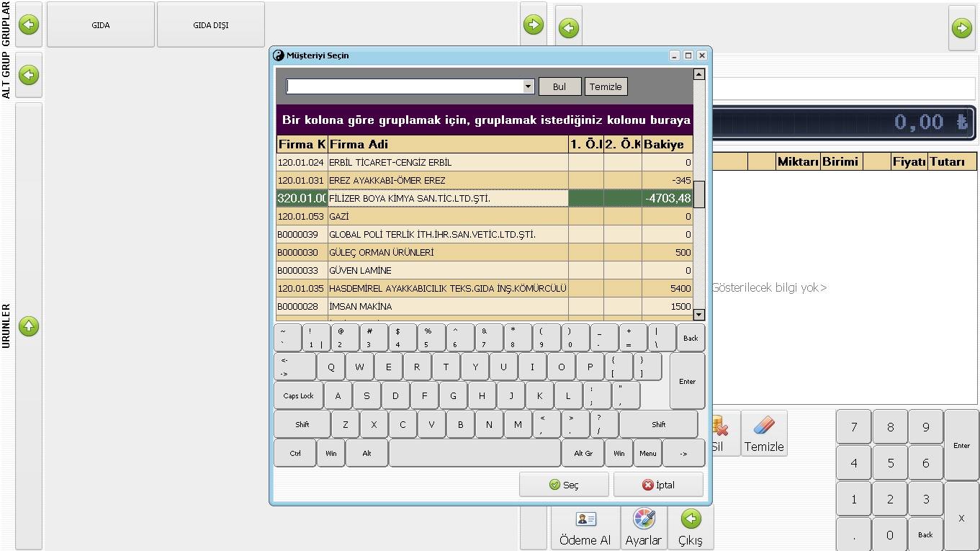This screenshot has width=980, height=551.
Task: Click the green up arrow in ÜRÜNLER panel
Action: (x=29, y=326)
